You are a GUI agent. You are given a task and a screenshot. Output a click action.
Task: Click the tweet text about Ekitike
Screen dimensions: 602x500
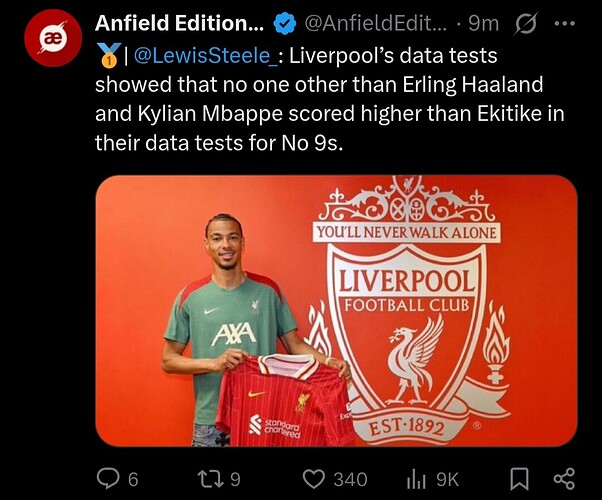coord(330,99)
